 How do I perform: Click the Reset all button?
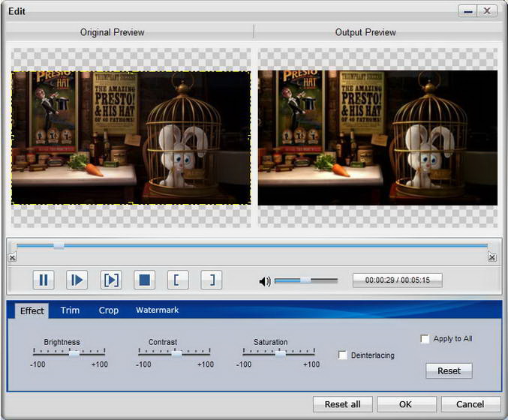pos(342,404)
